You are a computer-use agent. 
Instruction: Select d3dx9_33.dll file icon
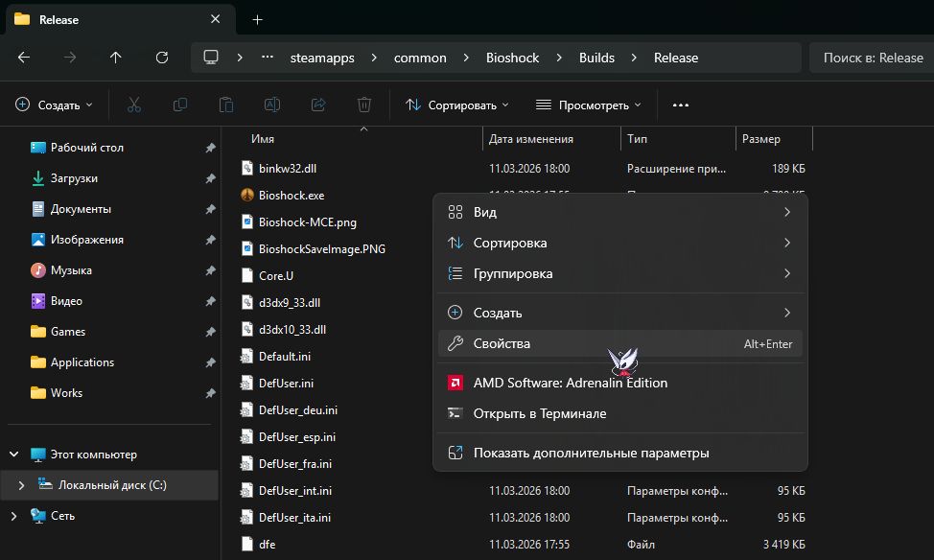tap(247, 303)
